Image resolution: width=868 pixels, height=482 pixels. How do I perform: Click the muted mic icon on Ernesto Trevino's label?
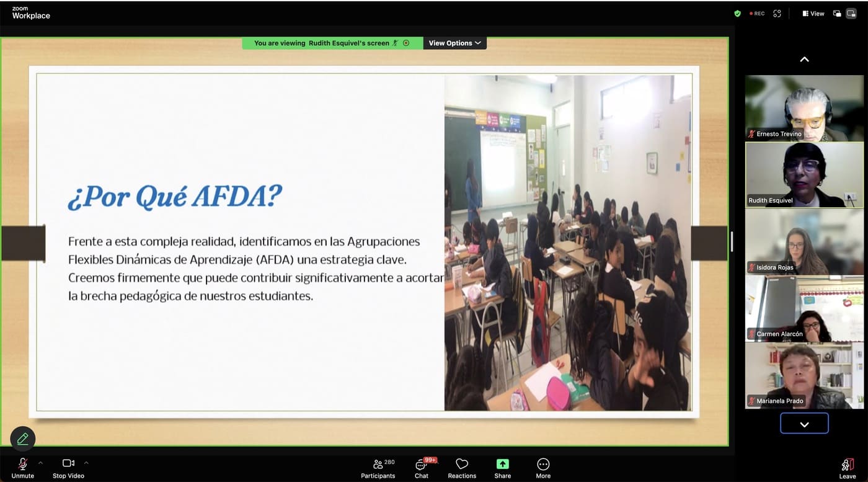click(x=751, y=134)
